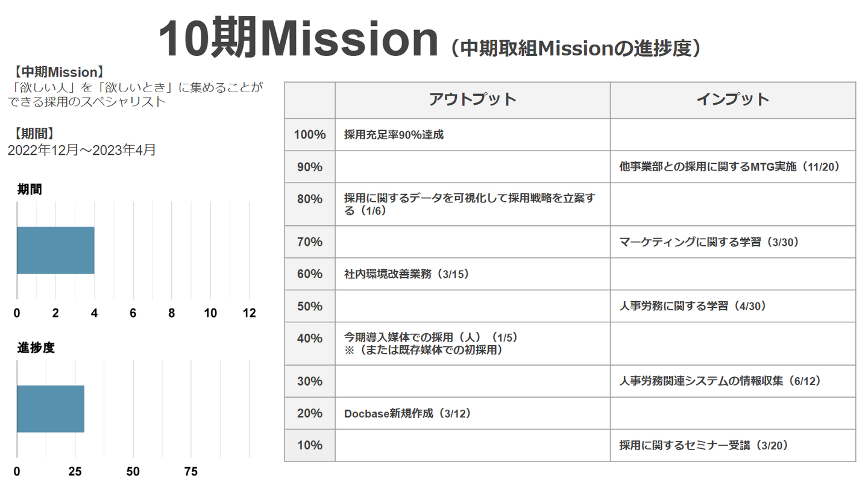This screenshot has width=868, height=485.
Task: Click the 50% row label
Action: point(310,306)
